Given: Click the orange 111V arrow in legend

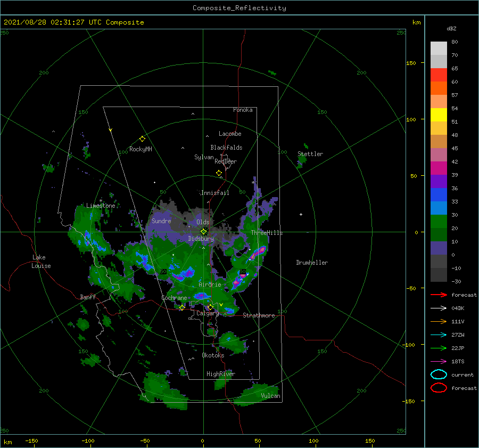Looking at the screenshot, I should [x=439, y=321].
